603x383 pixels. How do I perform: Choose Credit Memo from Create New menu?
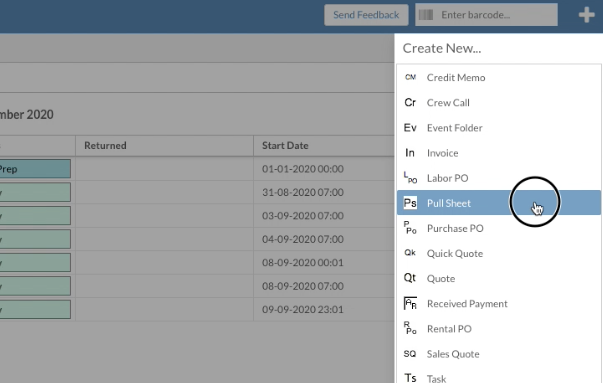(499, 78)
